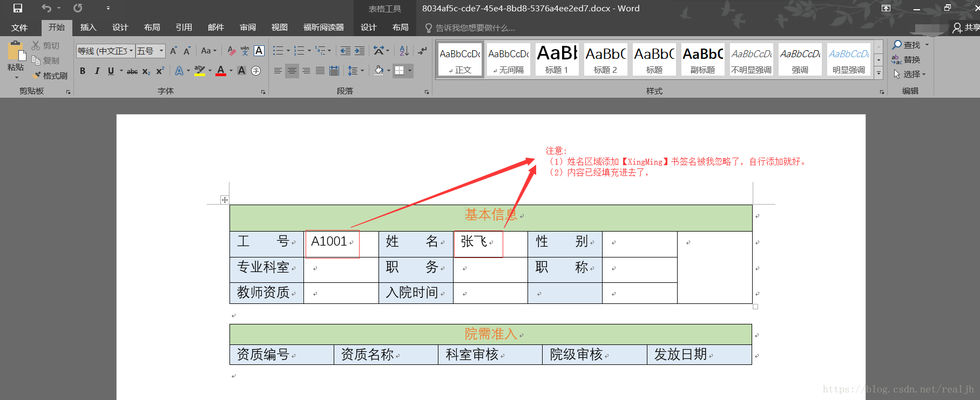Switch to 审阅 tab

tap(248, 28)
